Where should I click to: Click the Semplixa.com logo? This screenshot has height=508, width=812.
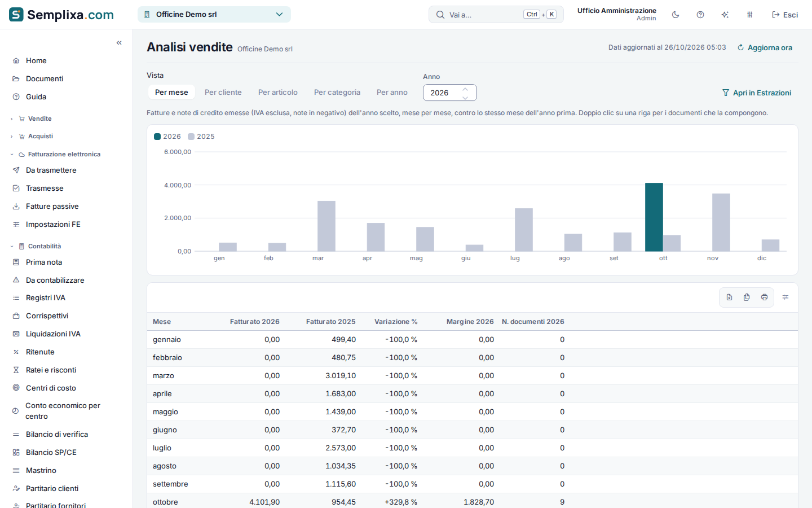(x=61, y=15)
